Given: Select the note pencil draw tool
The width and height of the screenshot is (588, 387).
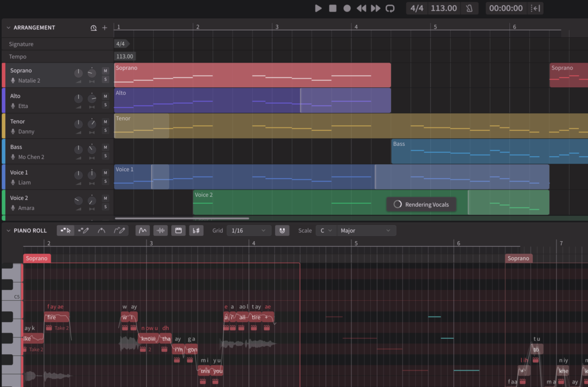Looking at the screenshot, I should (83, 230).
